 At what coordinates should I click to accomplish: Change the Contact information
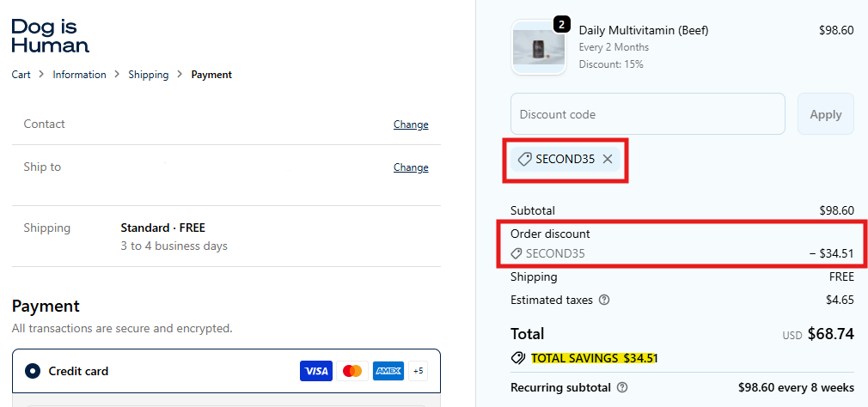[411, 125]
